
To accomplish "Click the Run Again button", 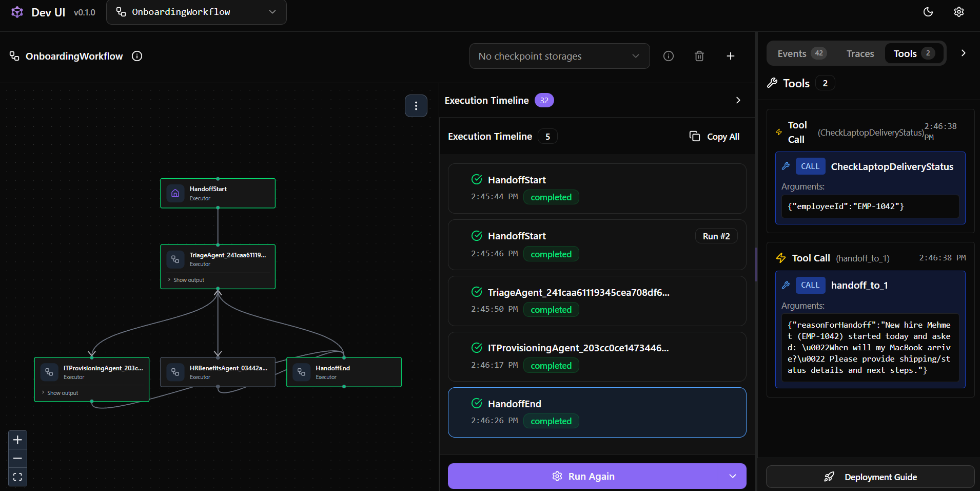I will tap(584, 476).
